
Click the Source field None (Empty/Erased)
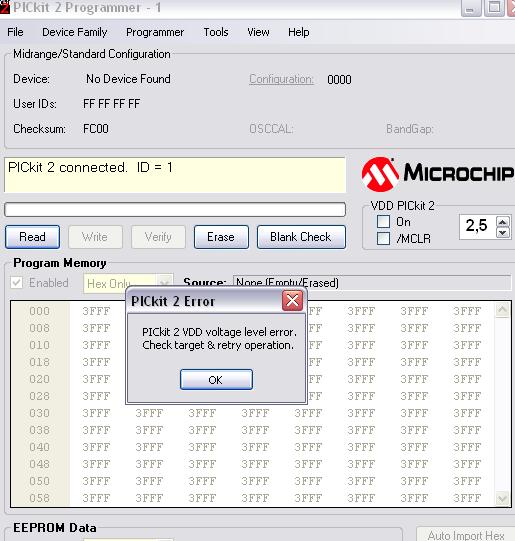coord(372,283)
